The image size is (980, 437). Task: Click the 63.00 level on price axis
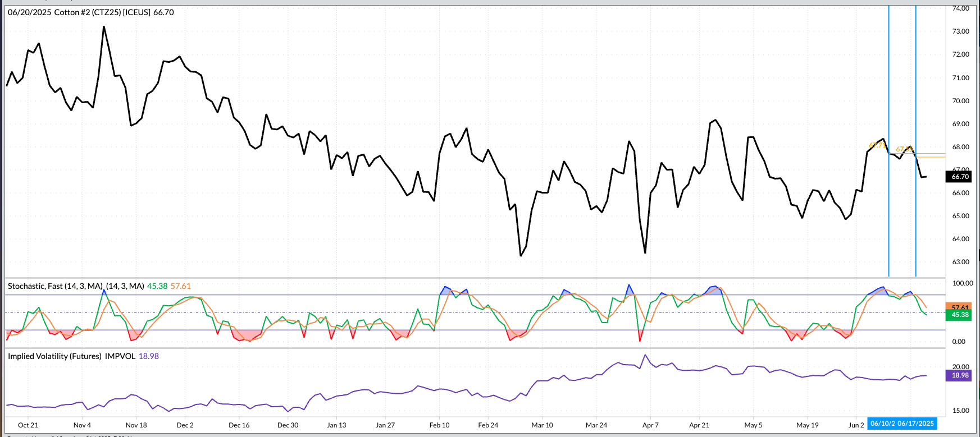(960, 262)
